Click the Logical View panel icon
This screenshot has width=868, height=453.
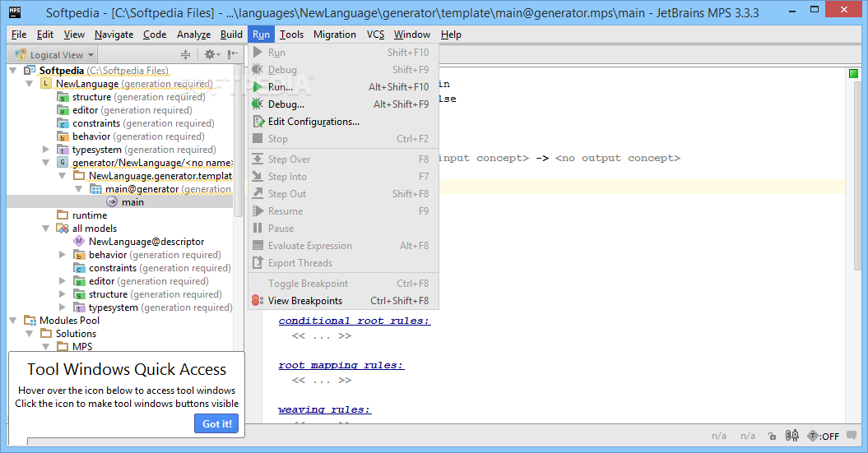(21, 54)
